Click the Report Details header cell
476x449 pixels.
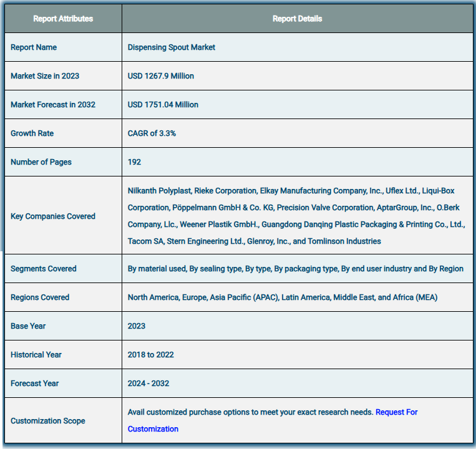[297, 19]
